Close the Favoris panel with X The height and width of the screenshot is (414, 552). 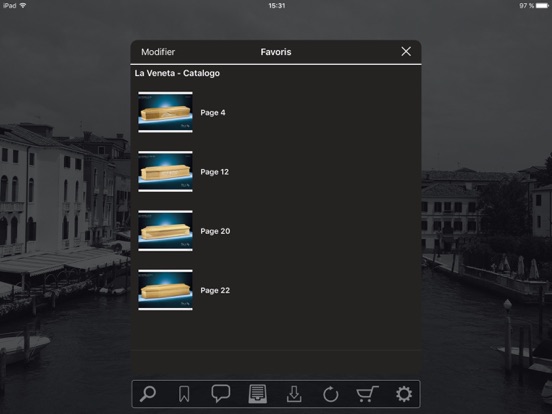click(x=406, y=52)
